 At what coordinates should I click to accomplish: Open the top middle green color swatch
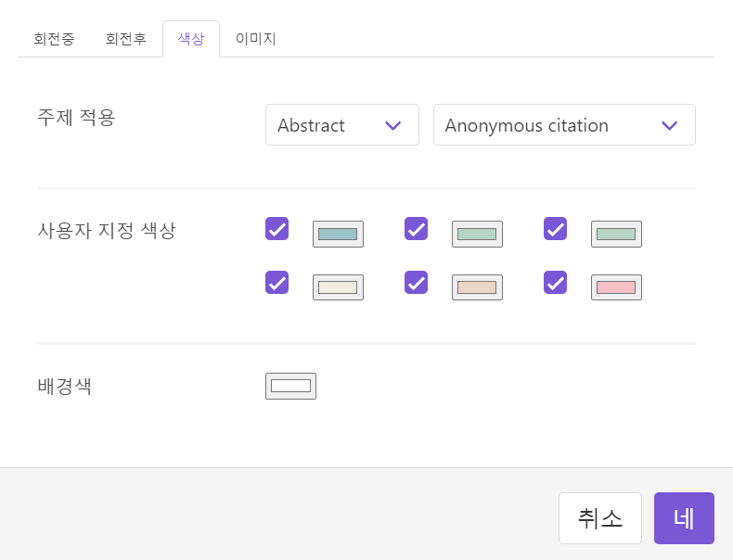[477, 234]
